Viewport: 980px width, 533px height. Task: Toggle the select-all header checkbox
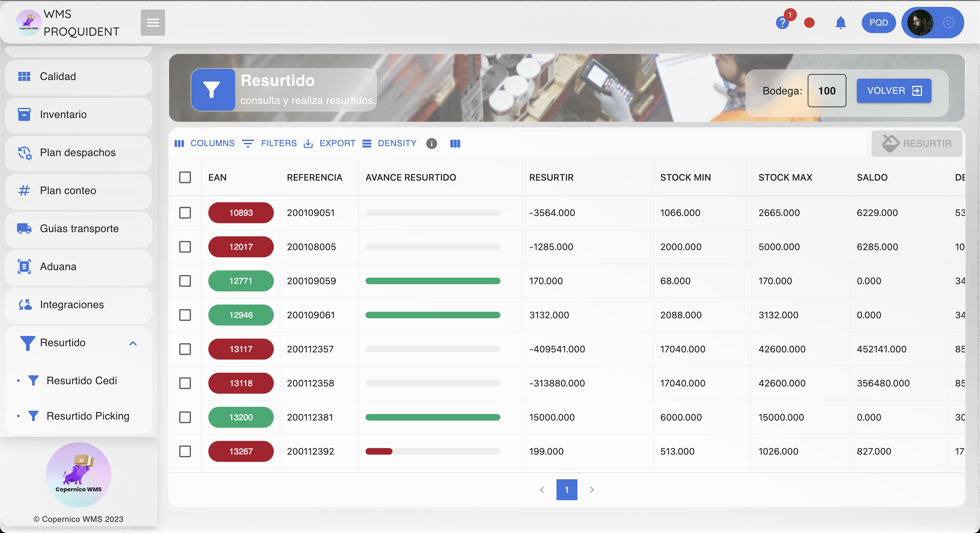(x=185, y=177)
